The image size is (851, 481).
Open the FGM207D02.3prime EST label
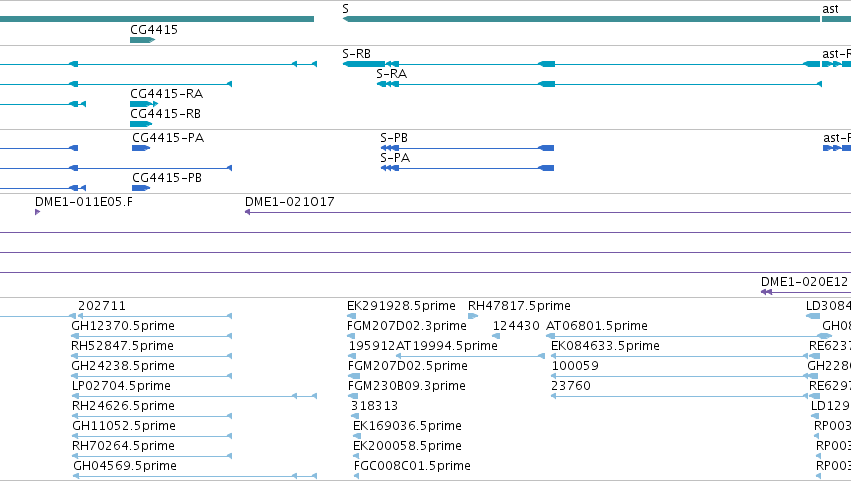point(407,325)
